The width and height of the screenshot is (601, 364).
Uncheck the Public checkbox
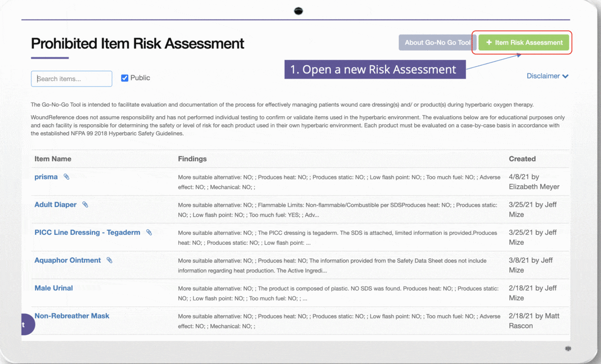coord(124,77)
